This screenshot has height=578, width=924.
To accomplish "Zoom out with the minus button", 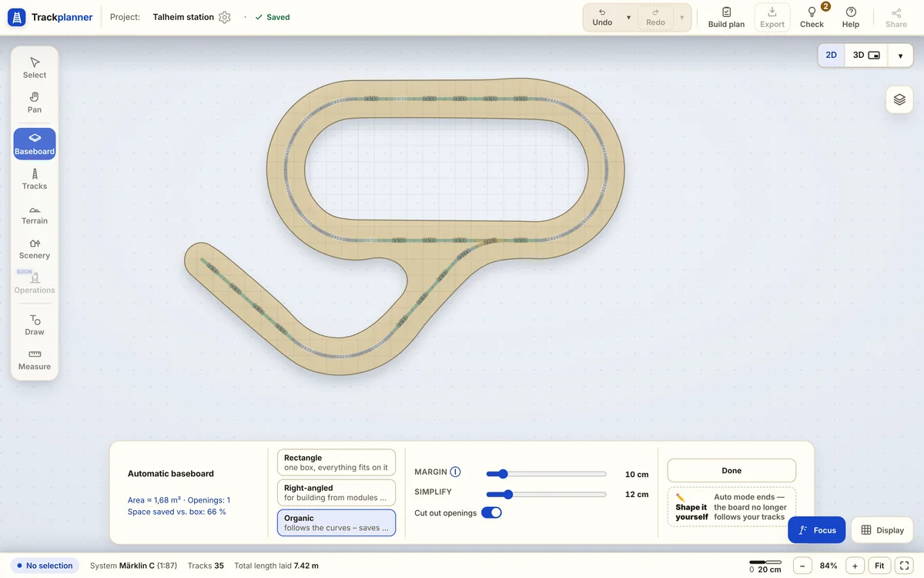I will [802, 566].
